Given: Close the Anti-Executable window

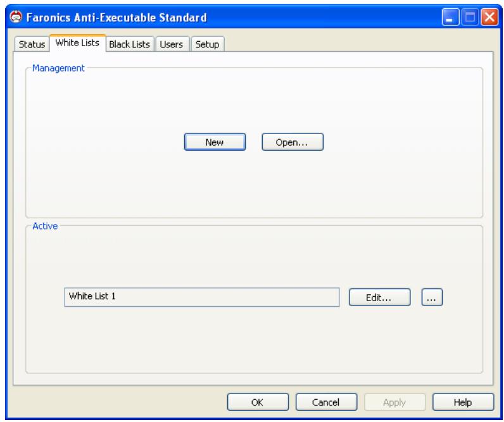Looking at the screenshot, I should [489, 17].
